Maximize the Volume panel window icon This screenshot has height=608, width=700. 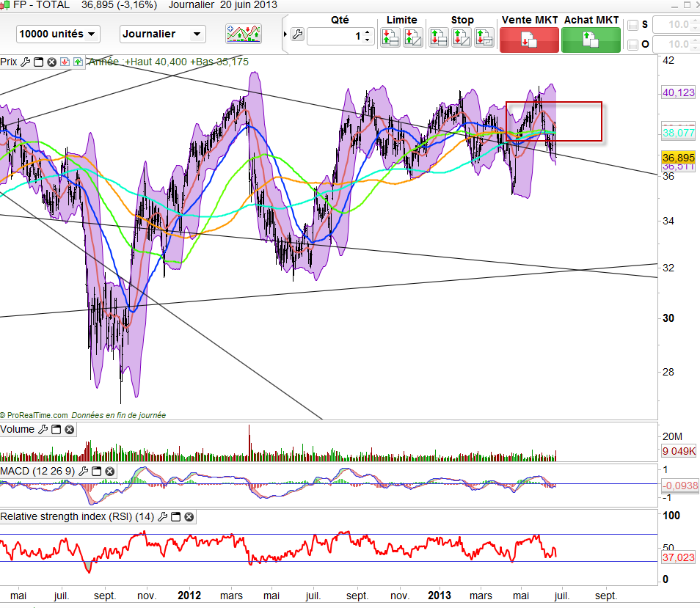click(56, 430)
